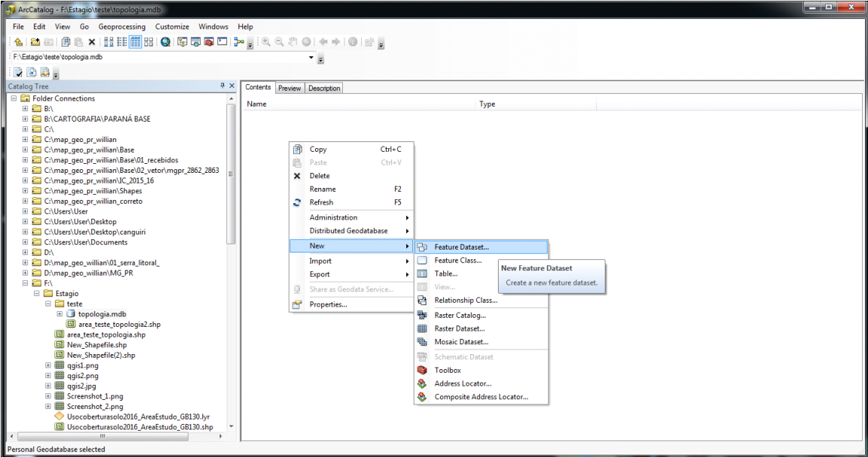Switch to the Description tab

tap(324, 89)
